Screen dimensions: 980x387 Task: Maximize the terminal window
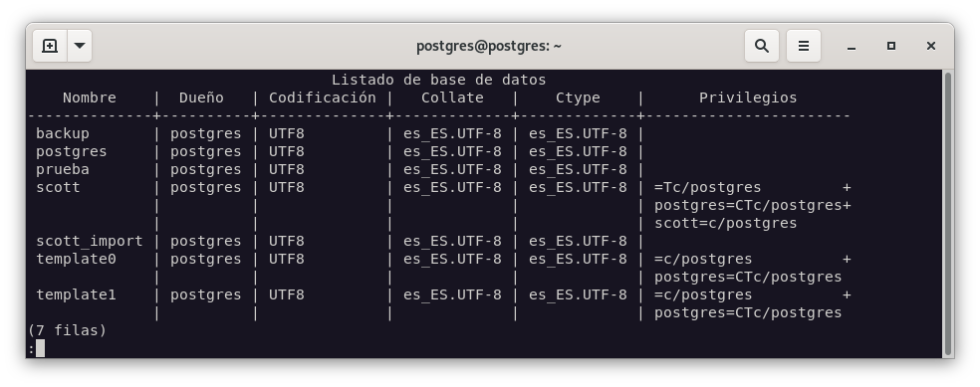[890, 46]
